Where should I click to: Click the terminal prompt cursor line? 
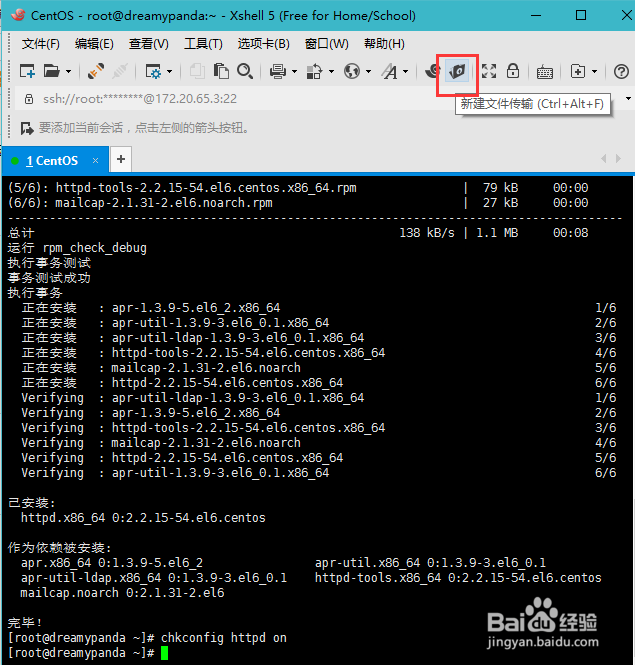[x=88, y=653]
